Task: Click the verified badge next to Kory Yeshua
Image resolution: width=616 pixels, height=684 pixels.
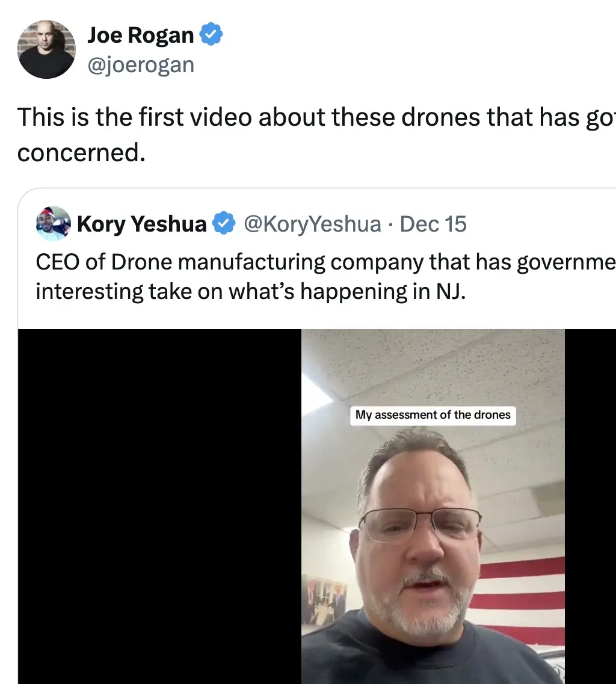Action: (x=224, y=224)
